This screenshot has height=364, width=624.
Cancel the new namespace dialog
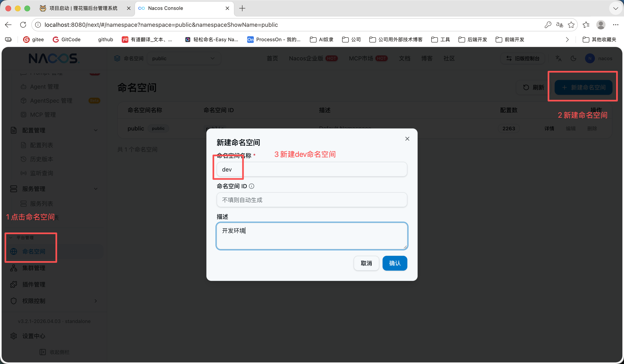click(366, 263)
